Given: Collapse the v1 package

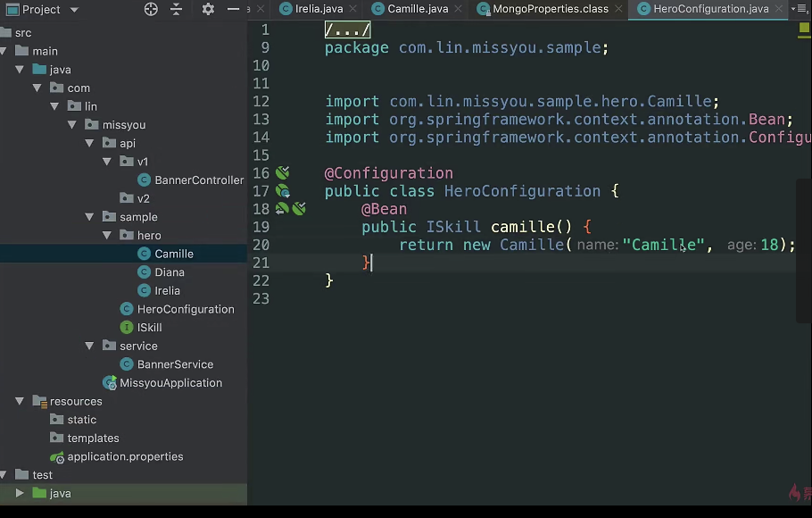Looking at the screenshot, I should 107,162.
